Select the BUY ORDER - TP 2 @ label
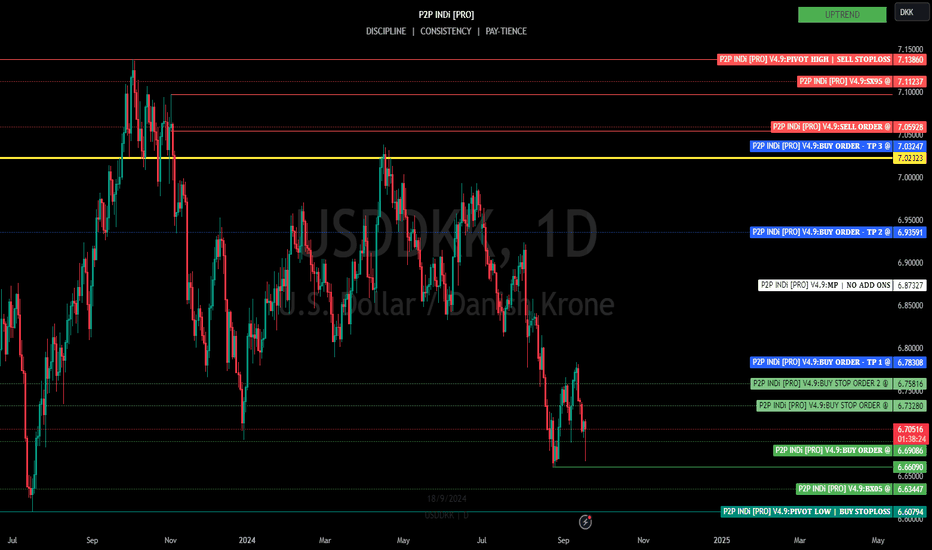The image size is (932, 550). click(x=821, y=232)
